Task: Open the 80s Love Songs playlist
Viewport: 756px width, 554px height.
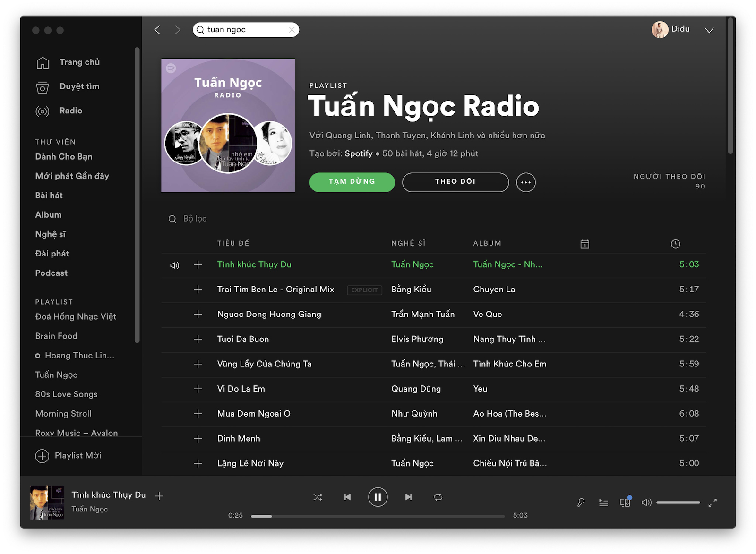Action: pyautogui.click(x=66, y=394)
